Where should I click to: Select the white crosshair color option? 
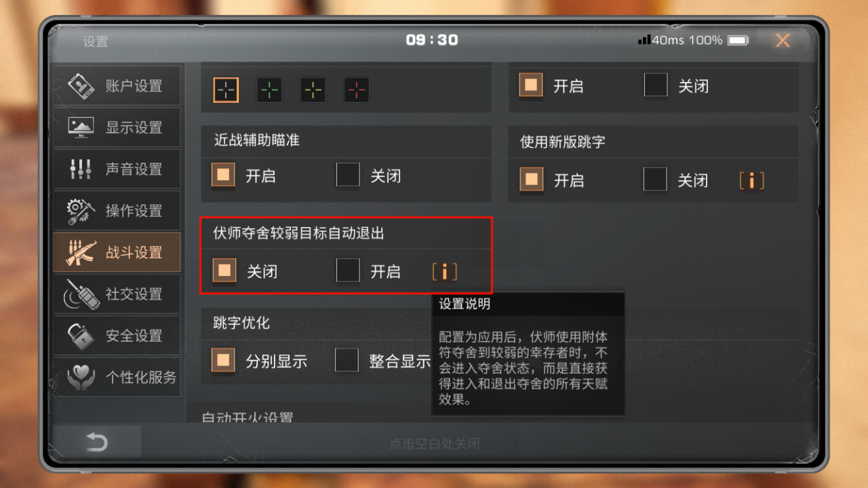click(226, 89)
